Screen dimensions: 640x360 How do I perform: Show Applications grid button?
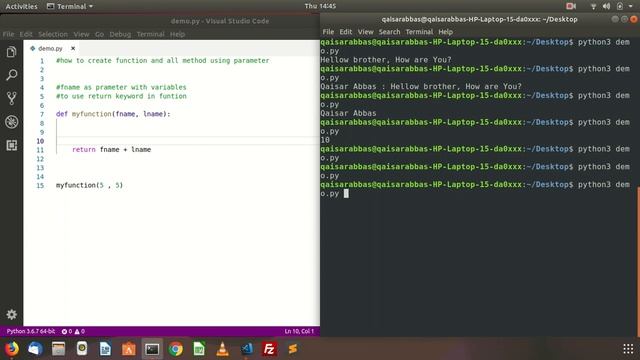point(628,349)
